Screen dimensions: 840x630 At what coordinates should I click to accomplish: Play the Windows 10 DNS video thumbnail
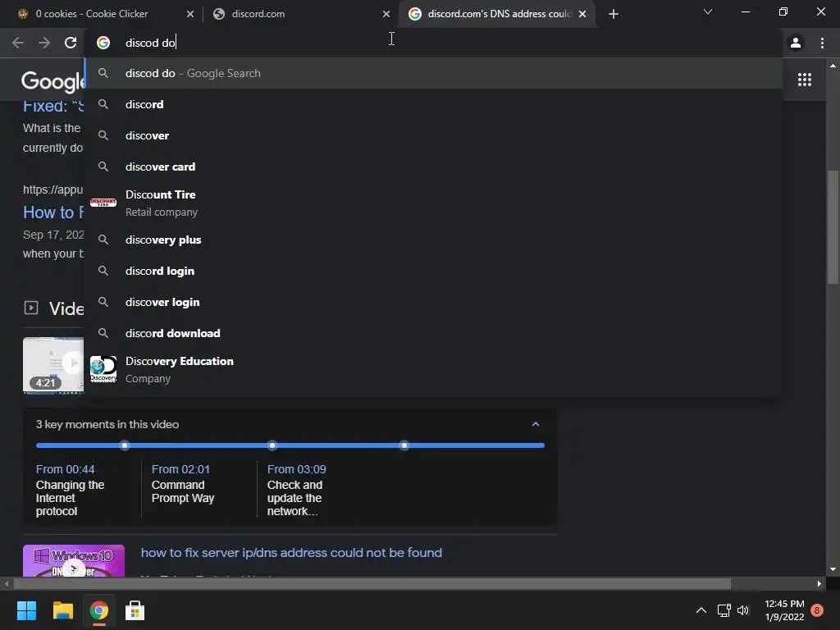click(x=73, y=561)
